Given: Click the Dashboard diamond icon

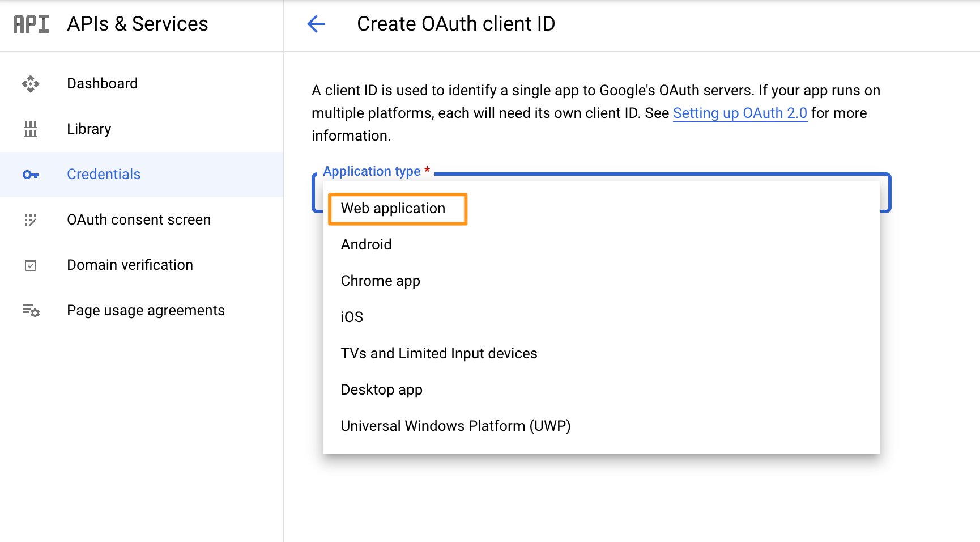Looking at the screenshot, I should pos(31,84).
